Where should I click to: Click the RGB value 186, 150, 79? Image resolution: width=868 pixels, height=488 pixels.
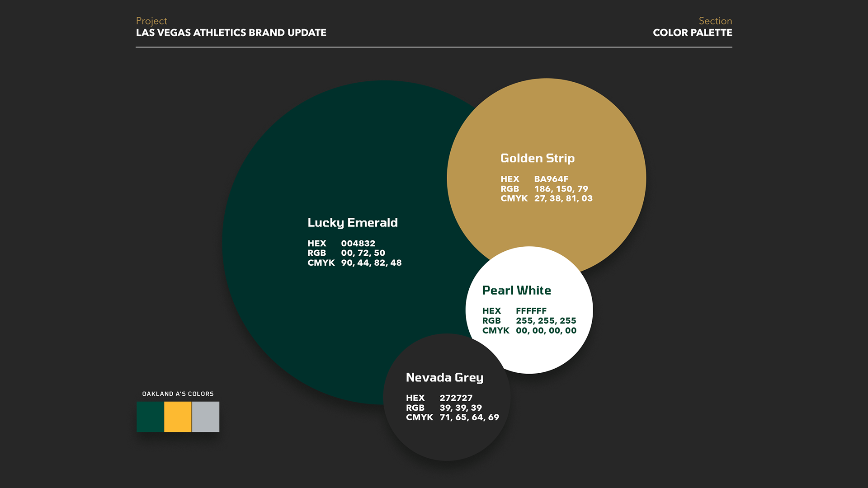pos(561,189)
